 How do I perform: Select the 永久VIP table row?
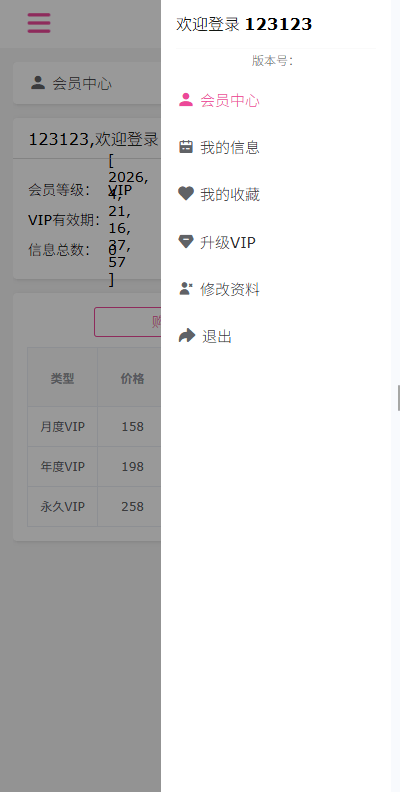[x=94, y=507]
